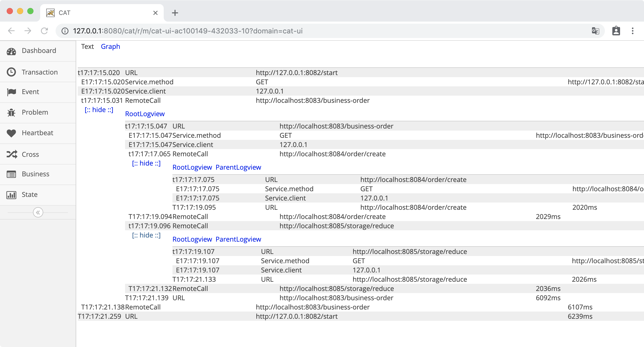Open ParentLogview link above order/create block

(238, 167)
